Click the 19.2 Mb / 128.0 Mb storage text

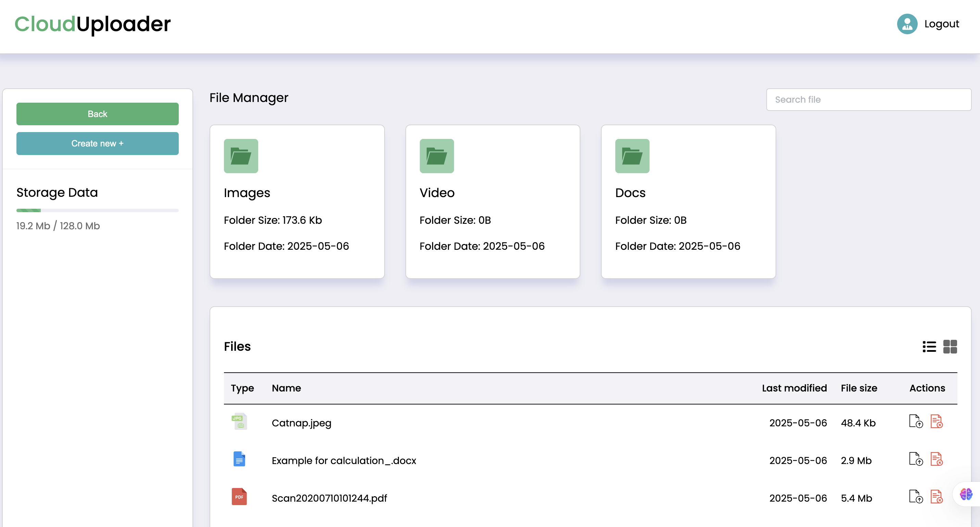coord(58,226)
